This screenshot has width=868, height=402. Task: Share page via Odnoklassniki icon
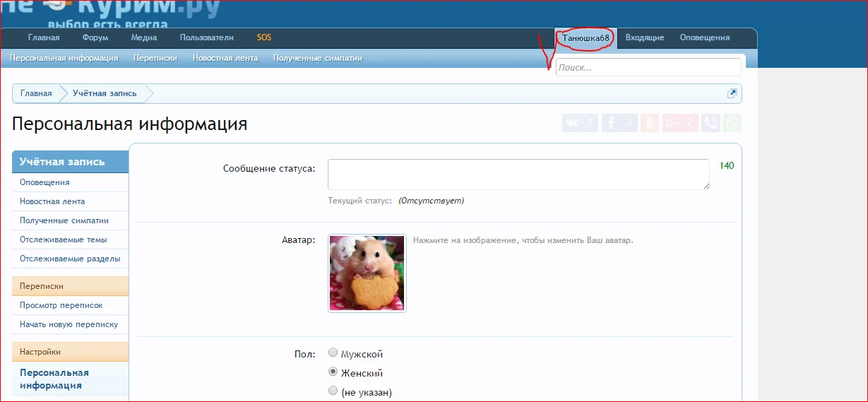point(650,123)
